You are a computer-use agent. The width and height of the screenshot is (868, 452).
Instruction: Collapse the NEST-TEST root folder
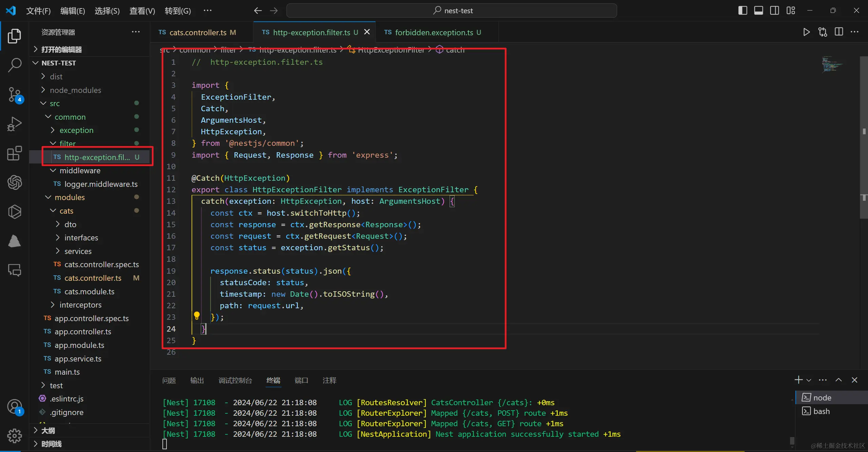tap(90, 63)
